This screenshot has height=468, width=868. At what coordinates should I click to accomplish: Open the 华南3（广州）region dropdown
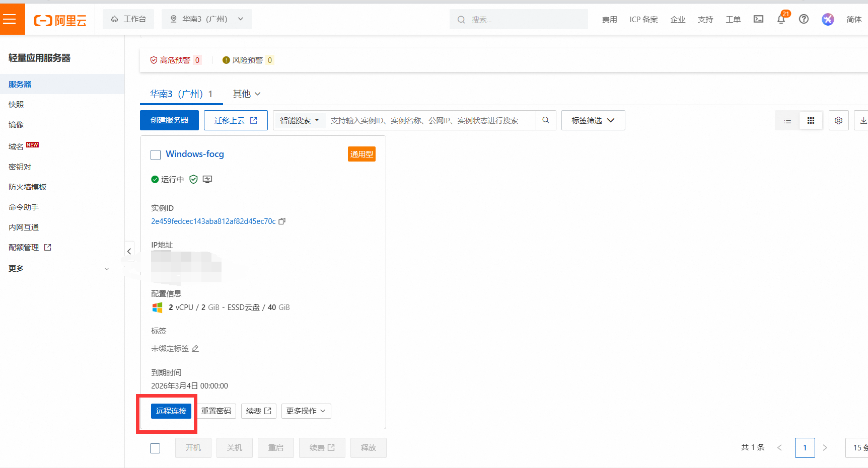pyautogui.click(x=207, y=19)
